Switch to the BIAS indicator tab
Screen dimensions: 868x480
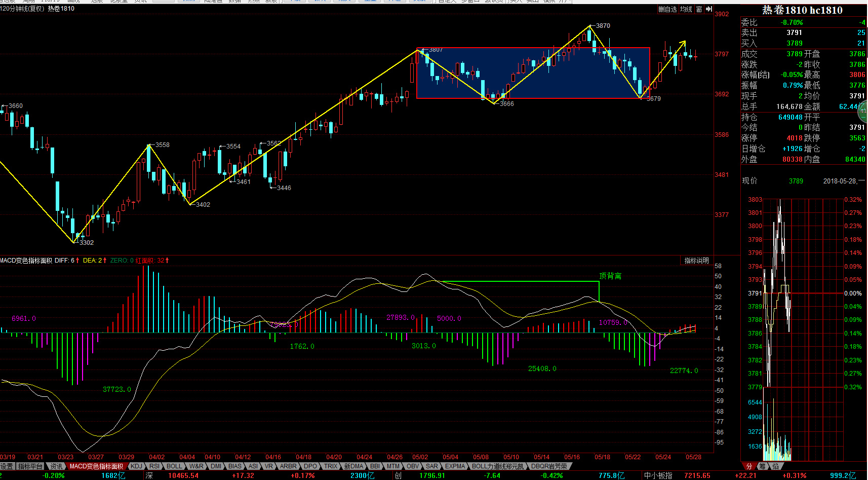235,466
